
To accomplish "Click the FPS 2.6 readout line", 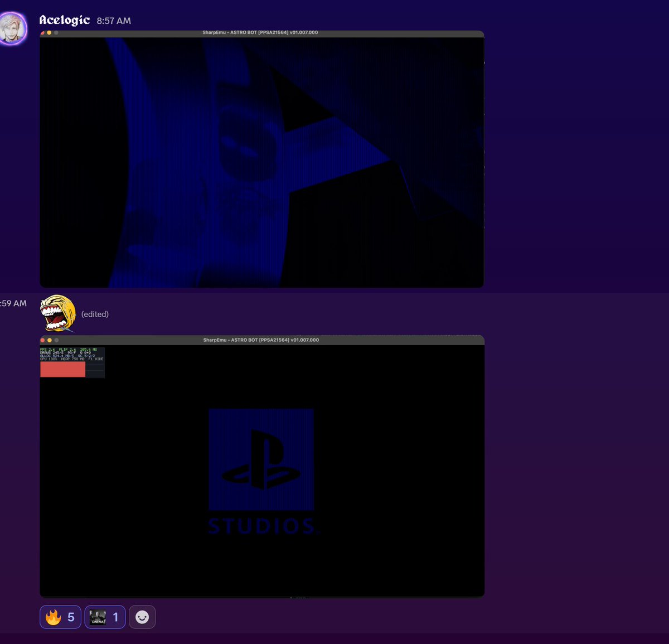I will coord(69,350).
